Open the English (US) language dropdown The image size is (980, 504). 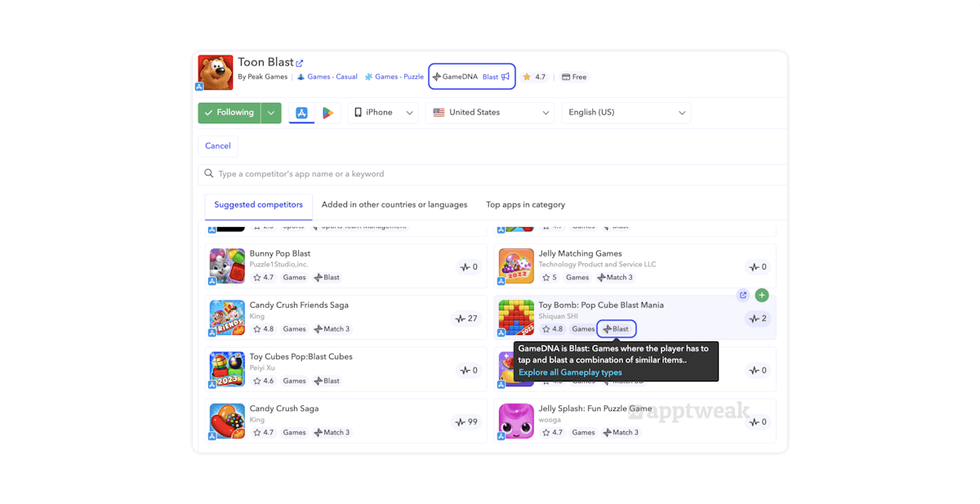(626, 112)
